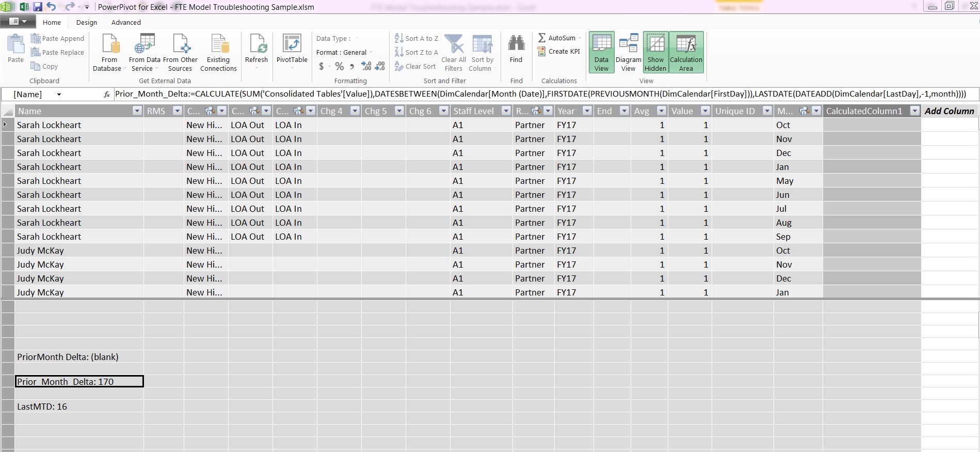Viewport: 980px width, 452px height.
Task: Open the Home ribbon tab
Action: click(52, 22)
